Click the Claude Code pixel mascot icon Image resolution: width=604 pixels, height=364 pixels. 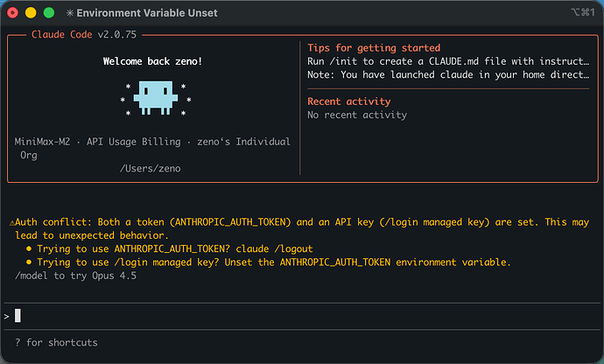[156, 98]
